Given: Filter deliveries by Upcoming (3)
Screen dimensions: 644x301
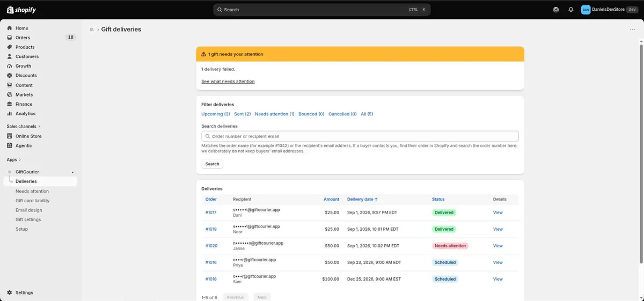Looking at the screenshot, I should pos(216,114).
